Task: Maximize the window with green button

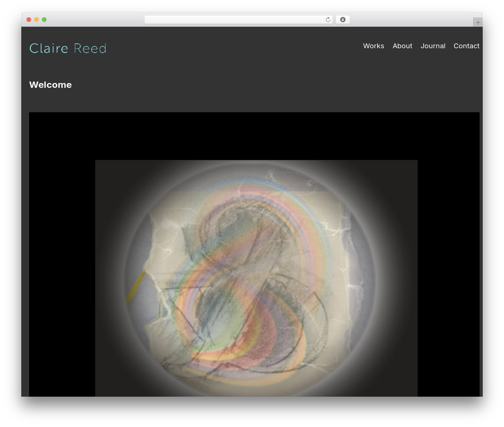Action: click(44, 20)
